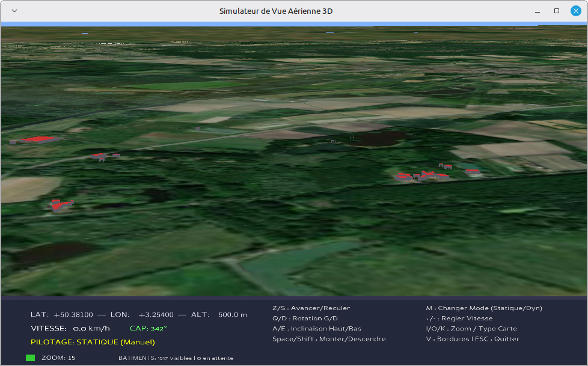Click the LON +3.25400 longitude value

tap(156, 314)
